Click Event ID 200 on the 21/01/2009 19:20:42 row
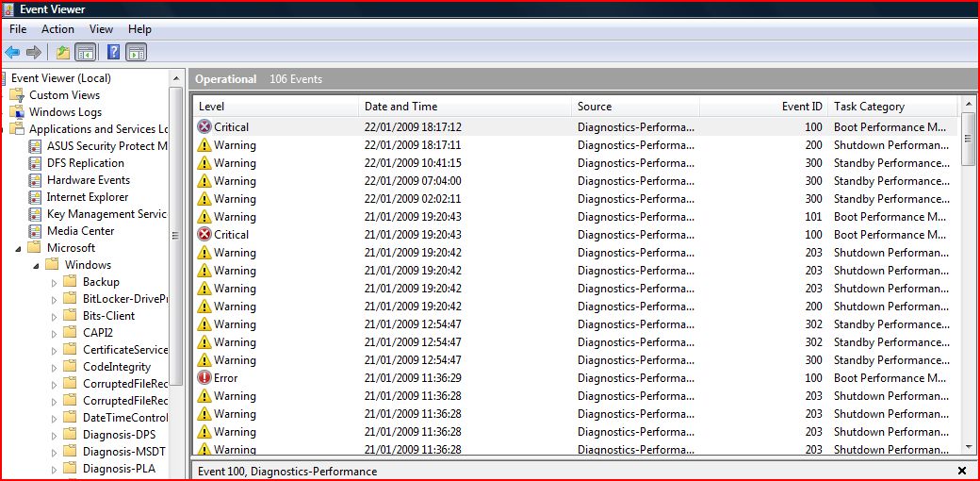Viewport: 980px width, 481px height. (x=813, y=307)
